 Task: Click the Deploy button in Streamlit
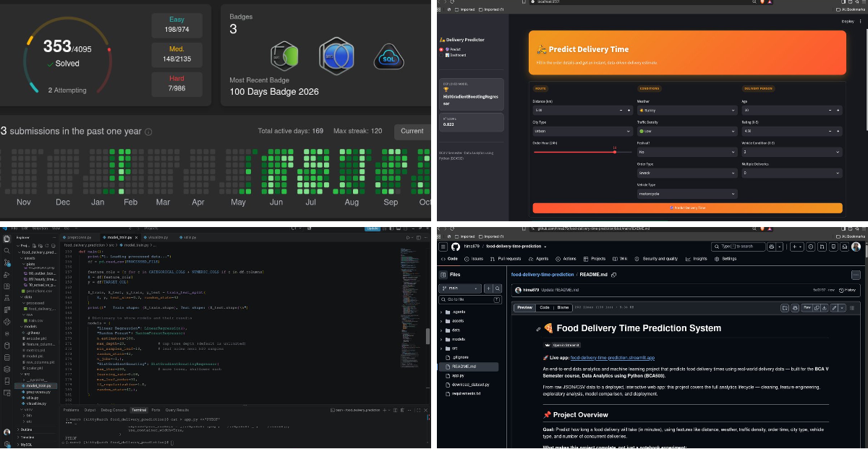coord(847,22)
